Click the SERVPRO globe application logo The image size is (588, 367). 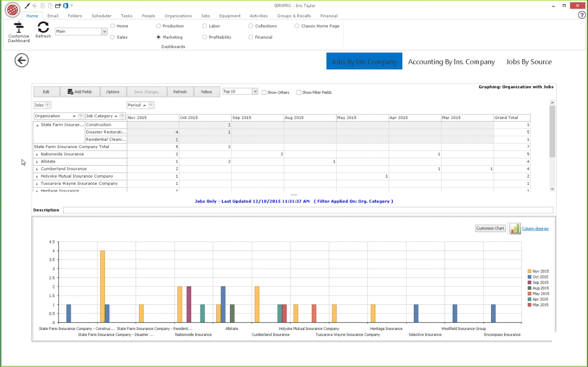pyautogui.click(x=12, y=10)
